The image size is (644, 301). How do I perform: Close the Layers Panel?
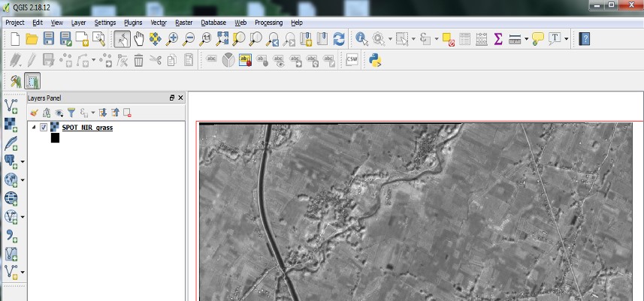pos(180,98)
